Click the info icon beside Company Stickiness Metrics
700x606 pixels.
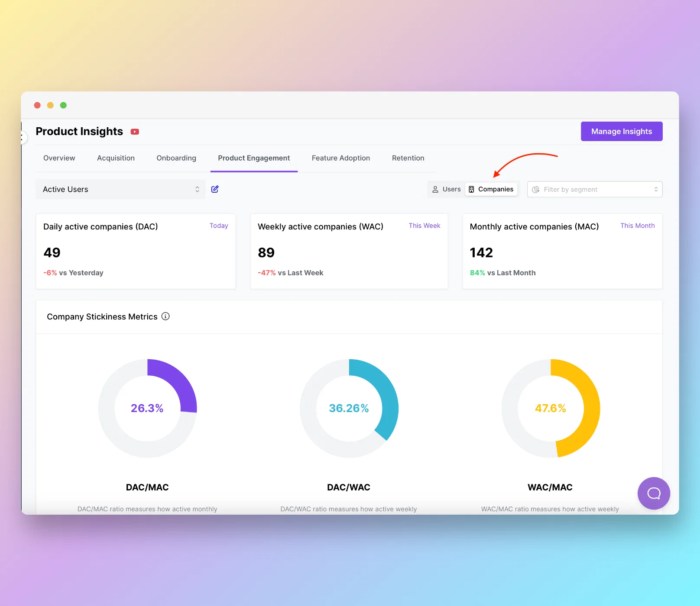coord(165,316)
